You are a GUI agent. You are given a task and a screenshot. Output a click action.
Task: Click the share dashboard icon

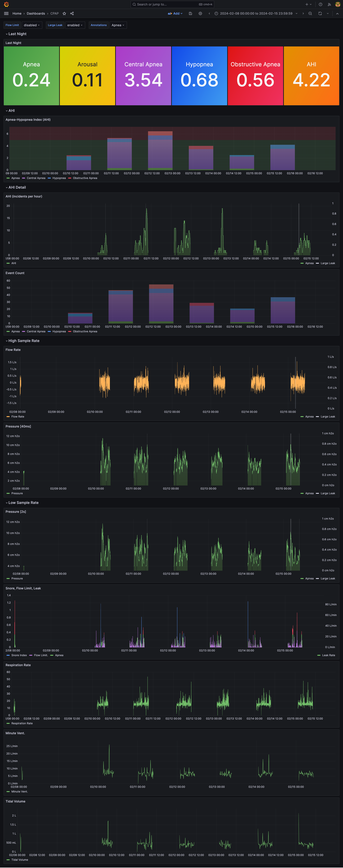[x=72, y=13]
